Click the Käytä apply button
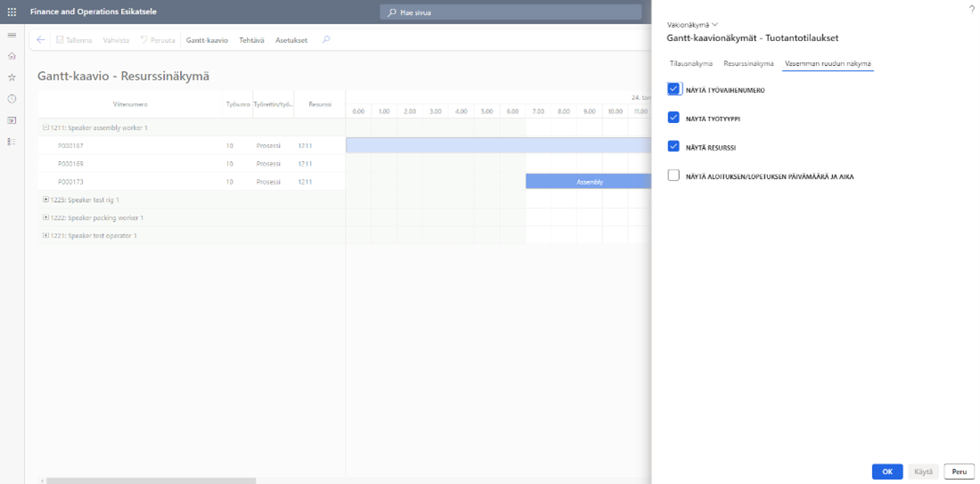 tap(922, 472)
